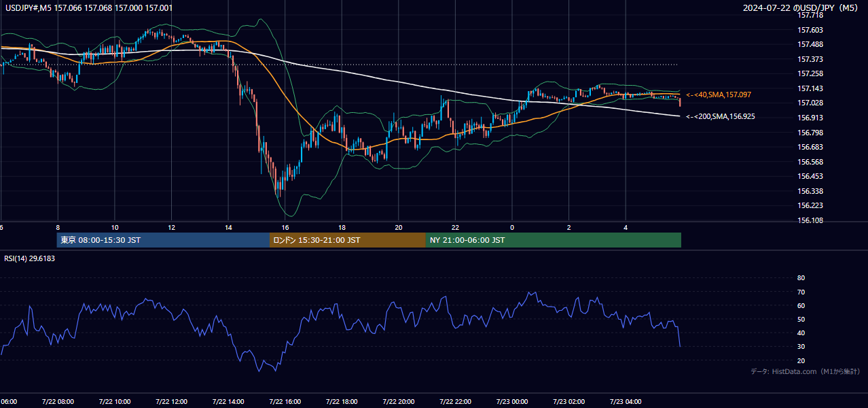Select hour label 16 under the price chart
The height and width of the screenshot is (408, 868).
click(285, 227)
